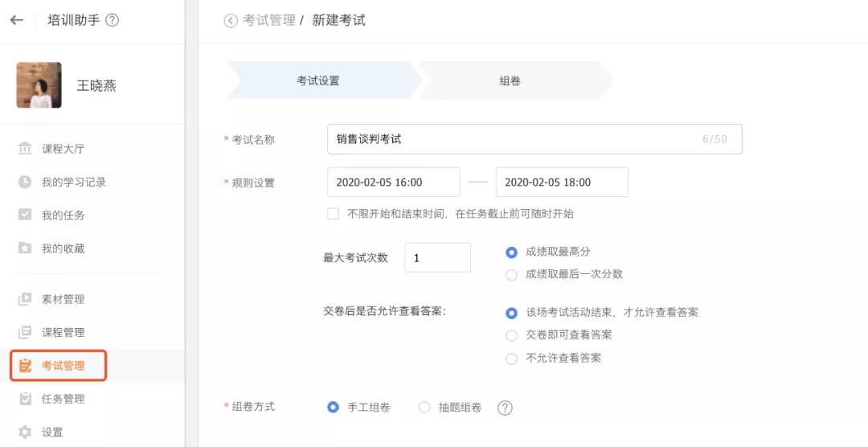The width and height of the screenshot is (868, 447).
Task: Select 交卷即可查看答案 radio option
Action: point(511,335)
